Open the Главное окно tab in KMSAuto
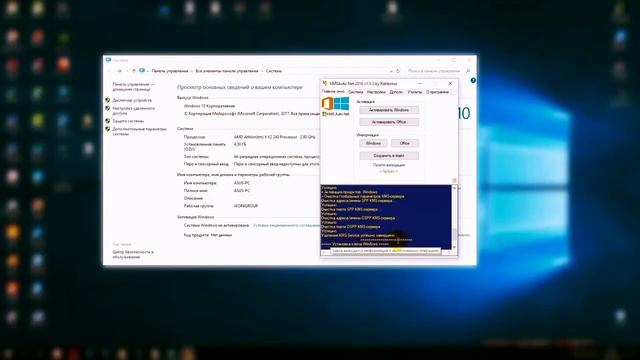Viewport: 640px width, 360px height. pos(333,92)
